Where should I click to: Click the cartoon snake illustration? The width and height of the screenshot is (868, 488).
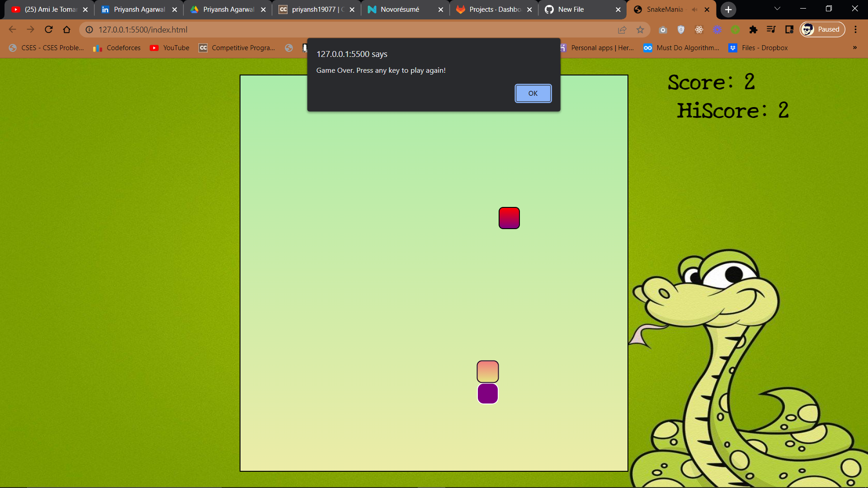coord(748,368)
